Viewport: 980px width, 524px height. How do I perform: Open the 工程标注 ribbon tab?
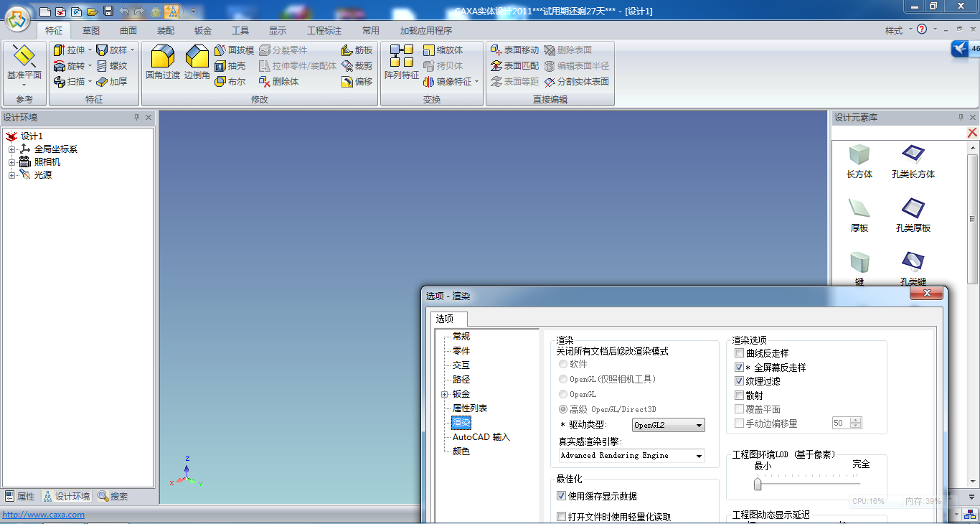pyautogui.click(x=324, y=30)
